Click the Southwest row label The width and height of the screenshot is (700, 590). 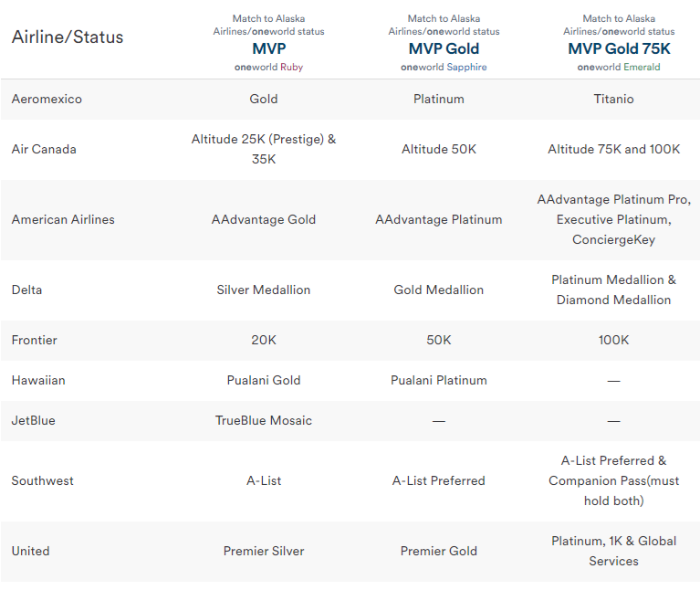point(43,480)
